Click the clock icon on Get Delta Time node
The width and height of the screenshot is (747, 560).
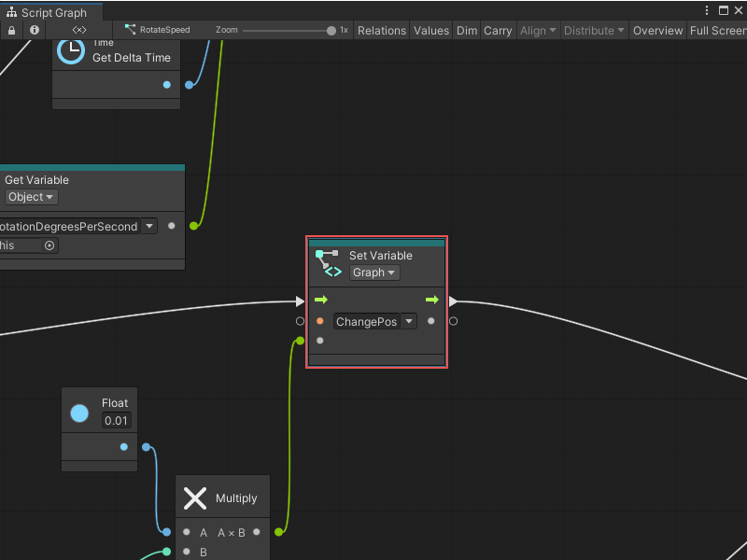70,51
